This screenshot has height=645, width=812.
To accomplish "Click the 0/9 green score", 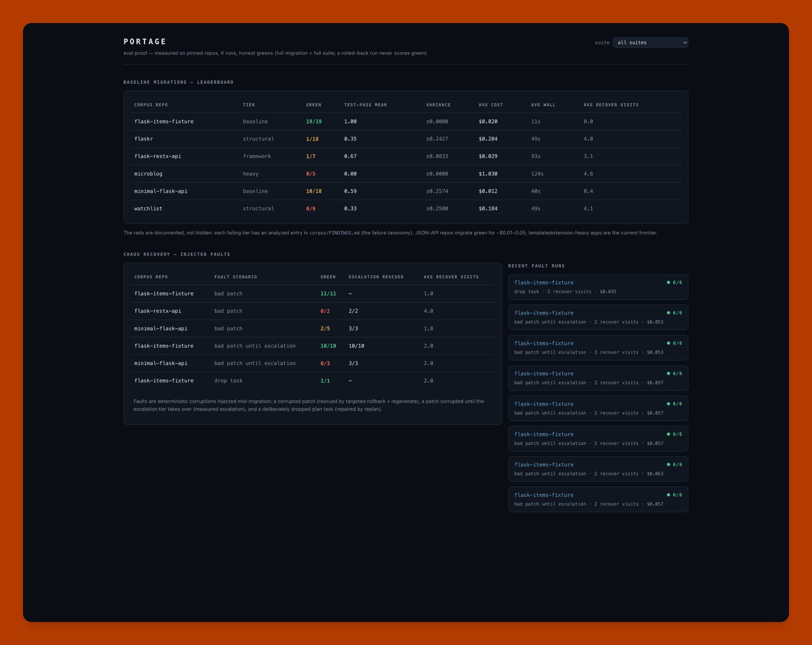I will (311, 209).
